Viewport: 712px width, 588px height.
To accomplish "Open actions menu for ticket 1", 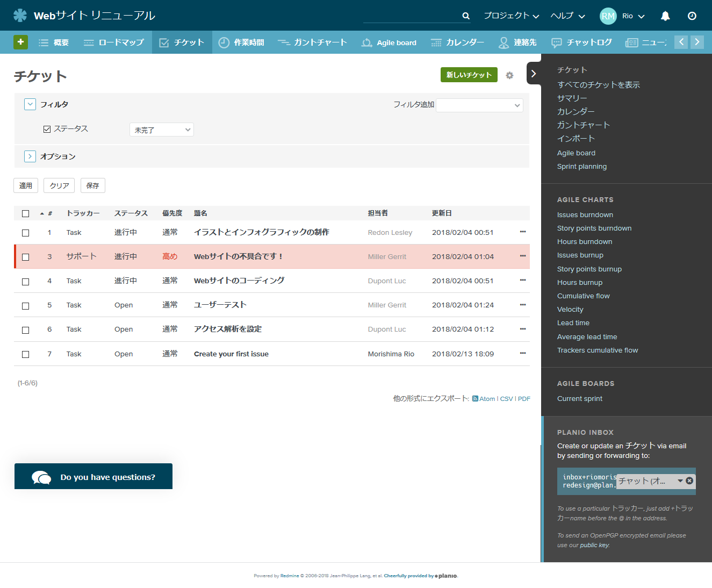I will coord(523,232).
